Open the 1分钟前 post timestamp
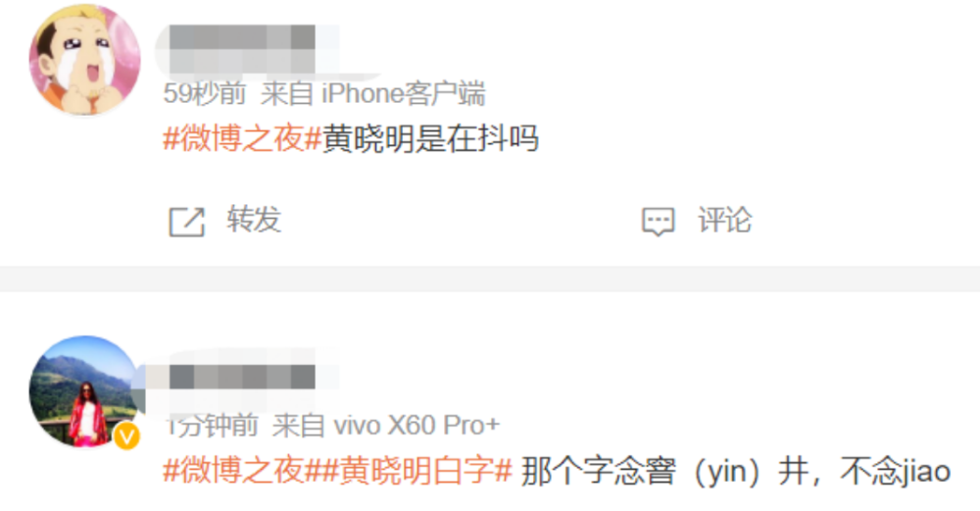This screenshot has height=511, width=980. coord(212,426)
